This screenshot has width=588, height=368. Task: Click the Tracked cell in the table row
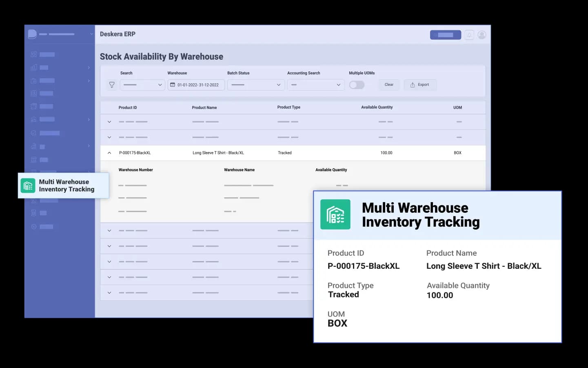click(x=285, y=153)
